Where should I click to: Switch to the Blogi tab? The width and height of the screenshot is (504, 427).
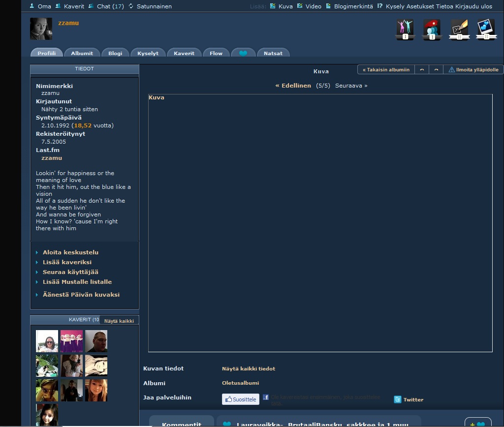pyautogui.click(x=115, y=53)
